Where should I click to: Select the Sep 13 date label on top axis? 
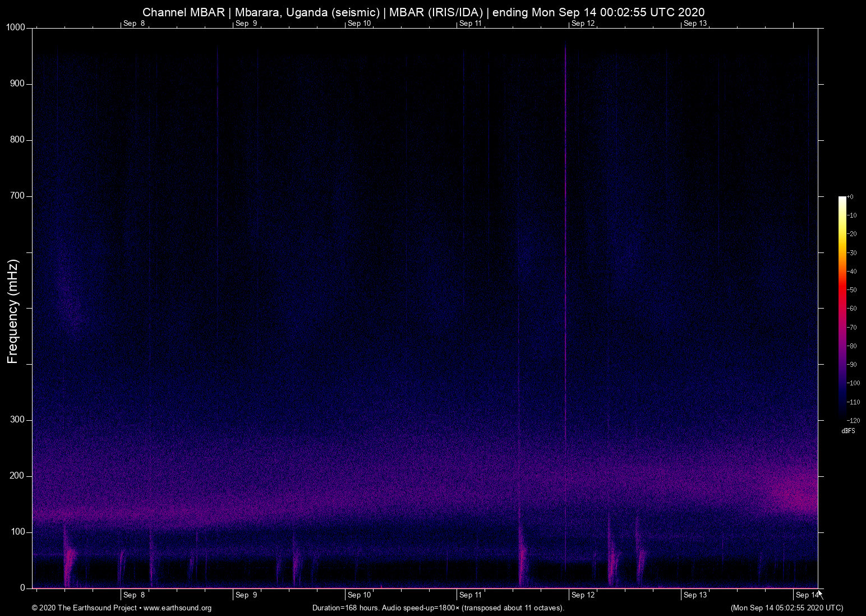tap(696, 23)
